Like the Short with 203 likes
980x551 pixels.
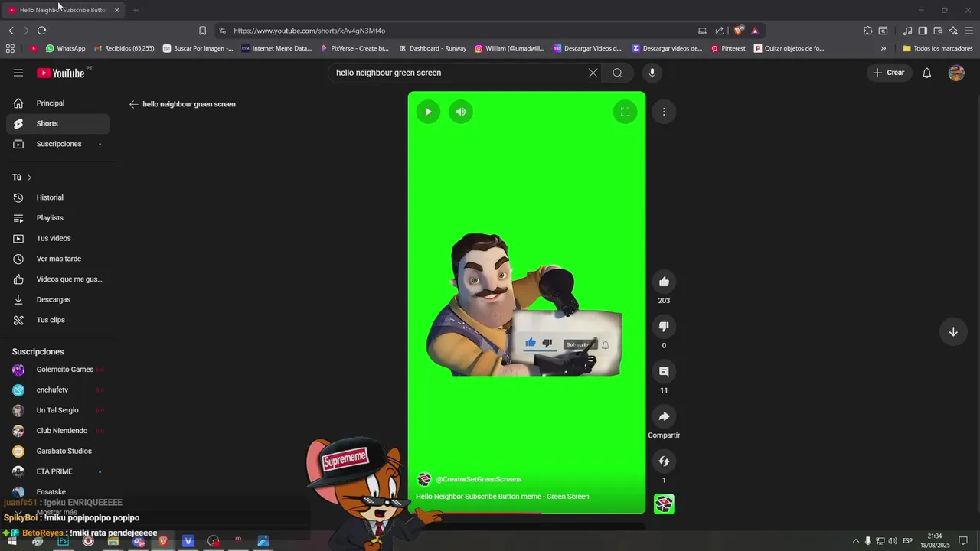tap(664, 282)
